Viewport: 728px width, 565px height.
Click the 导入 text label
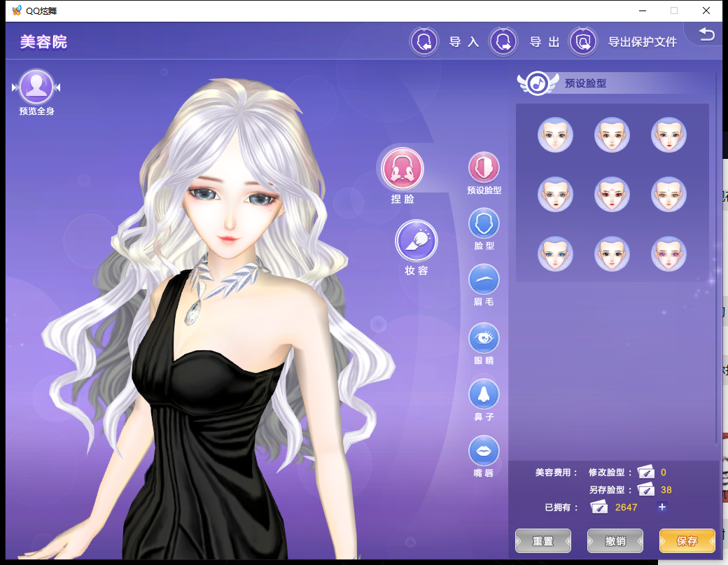pyautogui.click(x=464, y=42)
